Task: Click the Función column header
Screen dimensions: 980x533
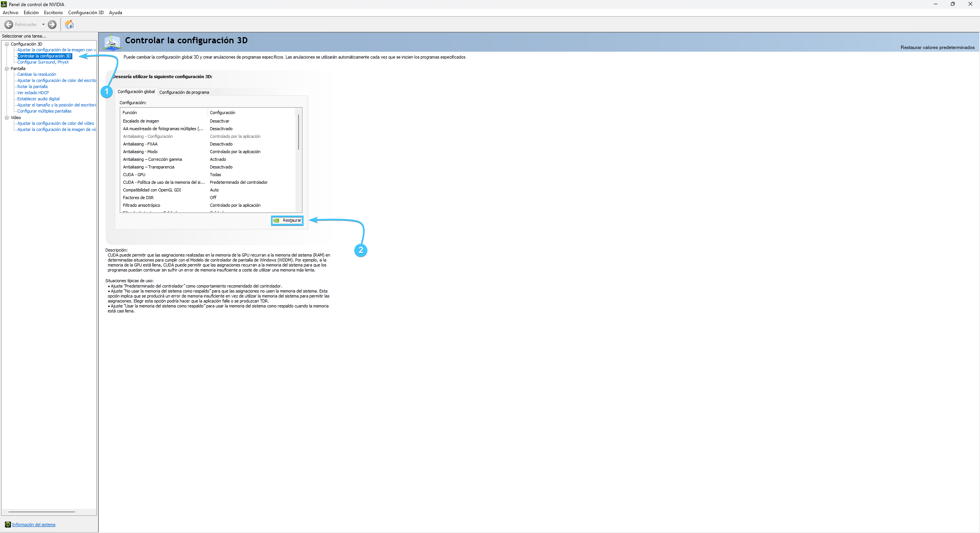Action: [164, 113]
